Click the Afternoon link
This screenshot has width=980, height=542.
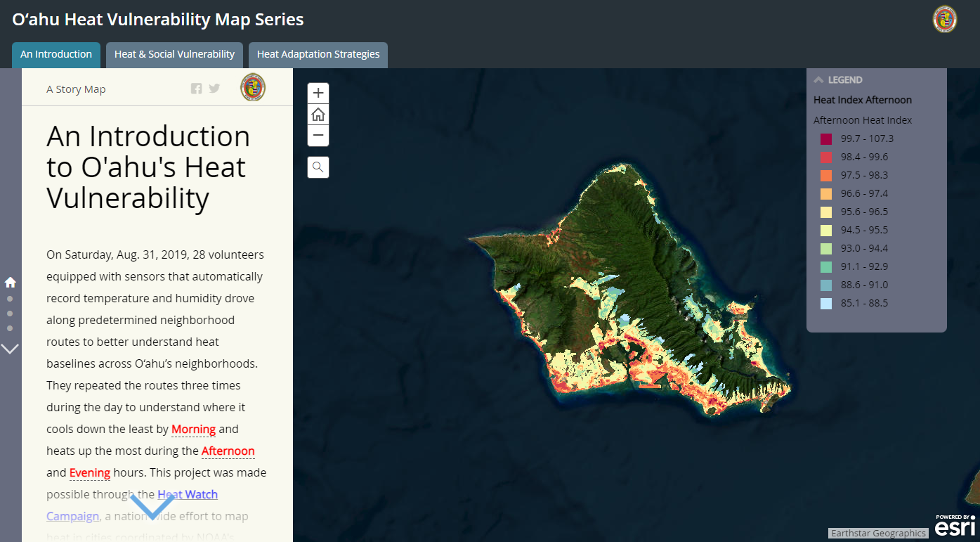pyautogui.click(x=228, y=451)
